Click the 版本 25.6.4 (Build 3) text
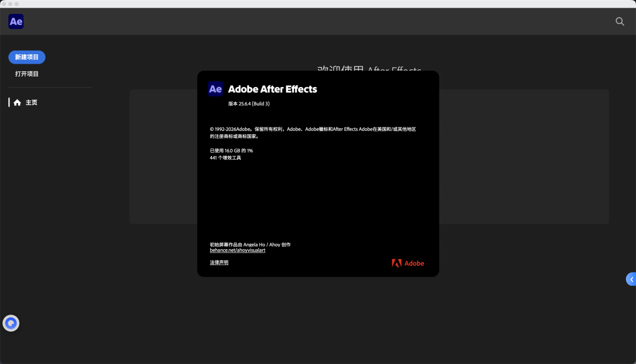 249,104
